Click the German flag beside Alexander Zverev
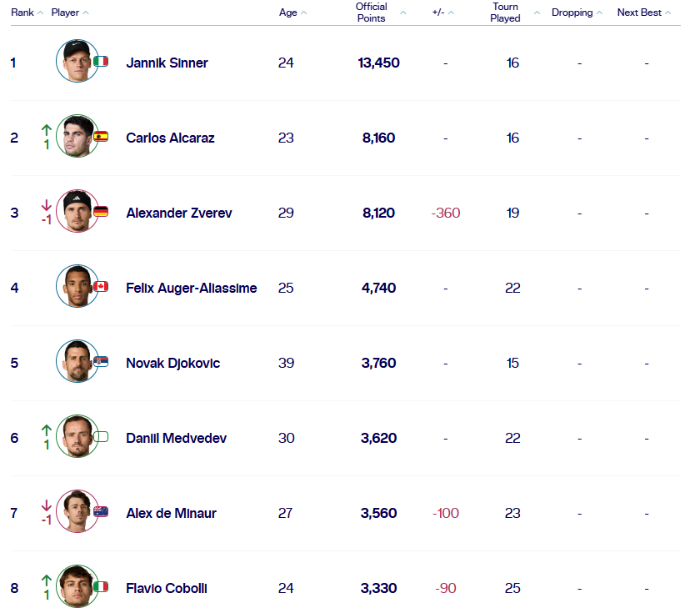700x608 pixels. 101,211
